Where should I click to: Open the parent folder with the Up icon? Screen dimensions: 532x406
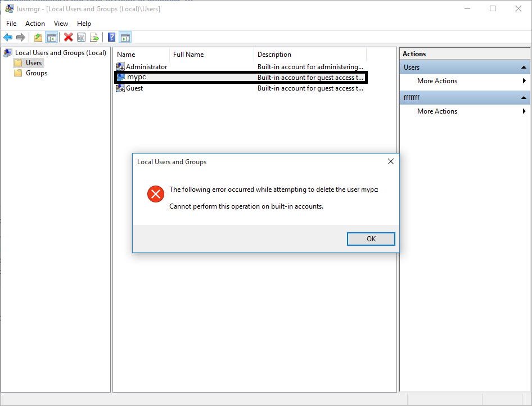click(38, 37)
